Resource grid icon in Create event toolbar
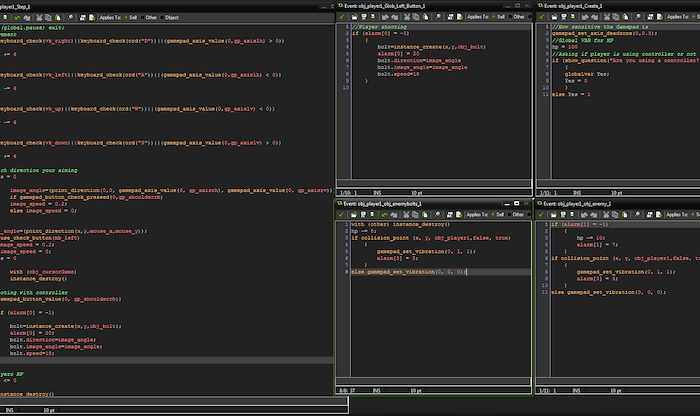This screenshot has width=700, height=416. tap(650, 17)
